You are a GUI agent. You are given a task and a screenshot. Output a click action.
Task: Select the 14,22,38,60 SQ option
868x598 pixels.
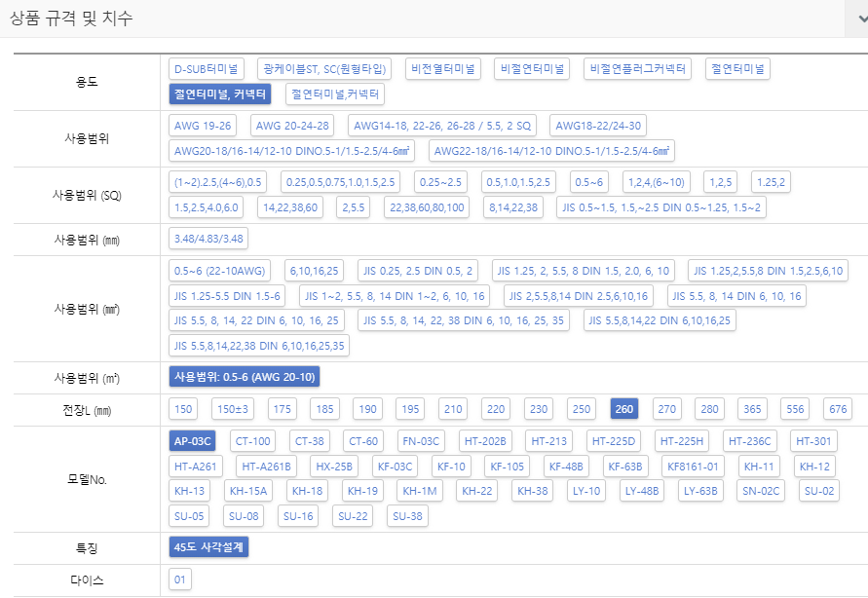tap(290, 207)
